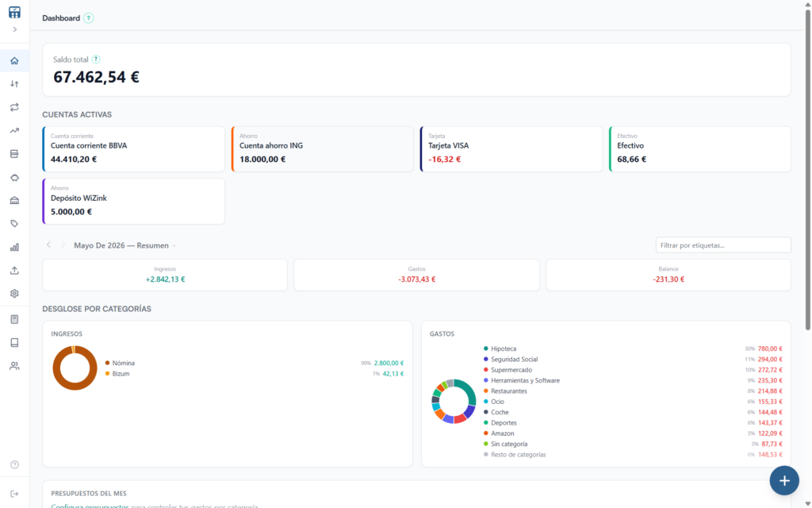Select the Supermercado expense category
812x508 pixels.
pyautogui.click(x=633, y=370)
